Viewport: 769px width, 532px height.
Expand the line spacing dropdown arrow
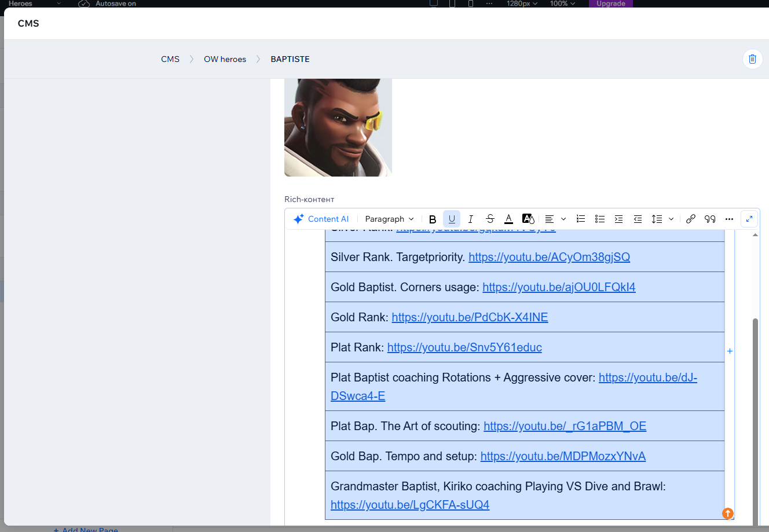(x=671, y=219)
